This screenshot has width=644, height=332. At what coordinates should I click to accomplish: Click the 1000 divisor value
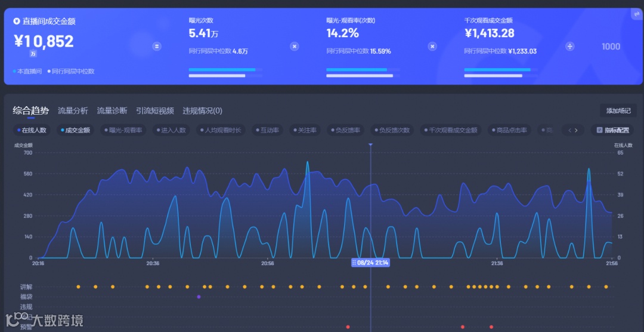(x=611, y=47)
